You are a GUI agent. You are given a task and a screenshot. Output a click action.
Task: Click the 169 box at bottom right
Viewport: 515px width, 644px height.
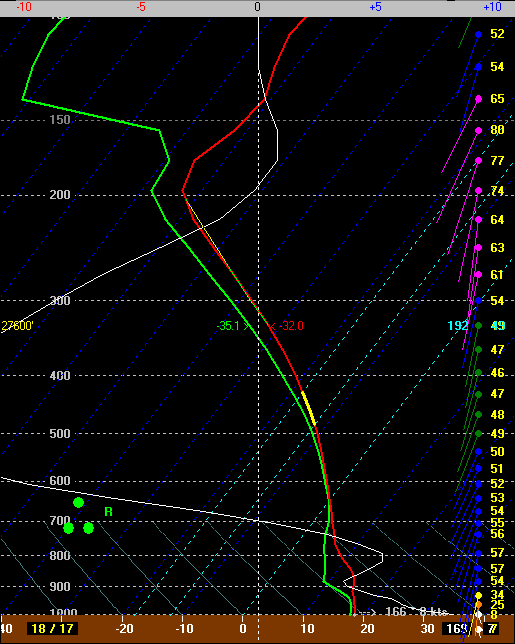click(x=455, y=628)
